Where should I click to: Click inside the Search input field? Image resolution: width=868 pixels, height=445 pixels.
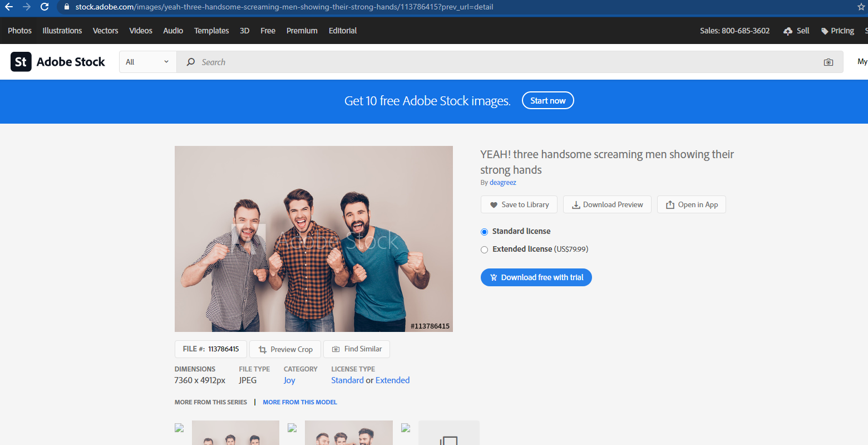[x=509, y=62]
